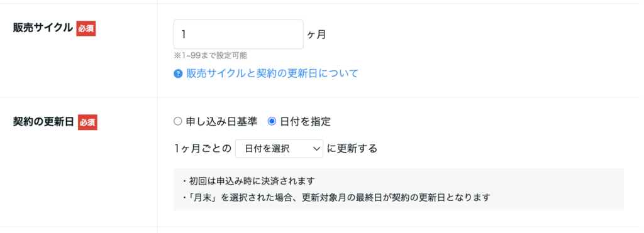Click the red 必須 badge beside 販売サイクル
Image resolution: width=644 pixels, height=233 pixels.
(86, 29)
